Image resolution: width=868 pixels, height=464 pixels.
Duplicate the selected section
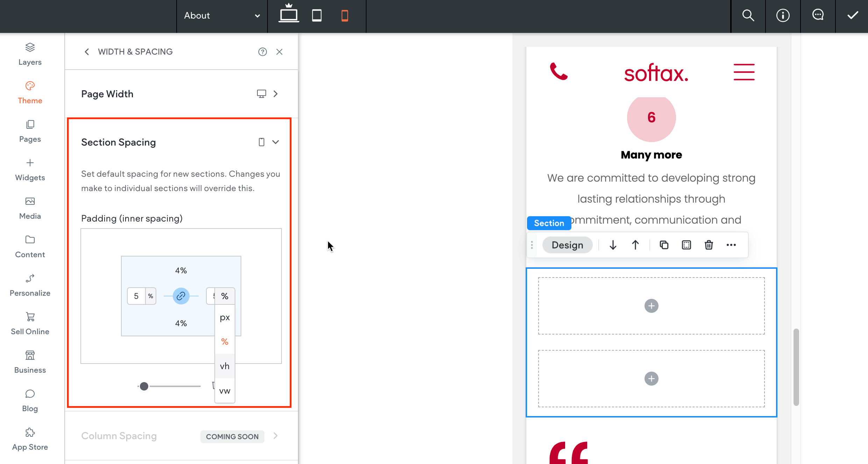664,245
